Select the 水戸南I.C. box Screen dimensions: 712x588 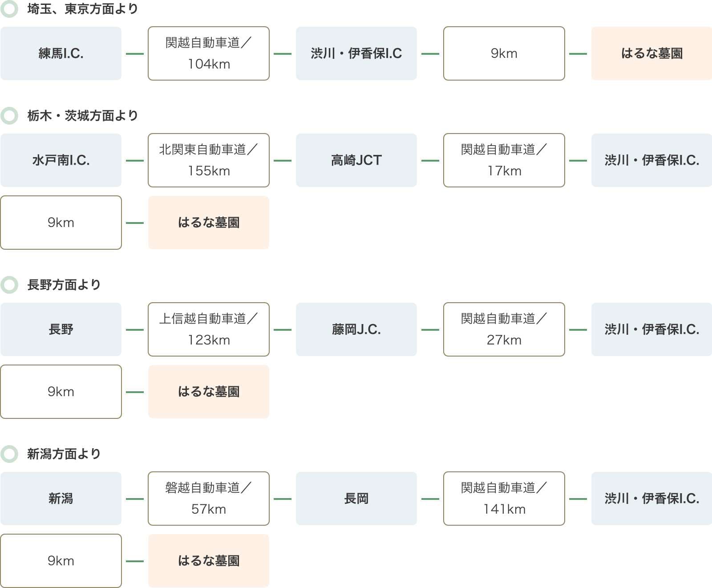61,160
